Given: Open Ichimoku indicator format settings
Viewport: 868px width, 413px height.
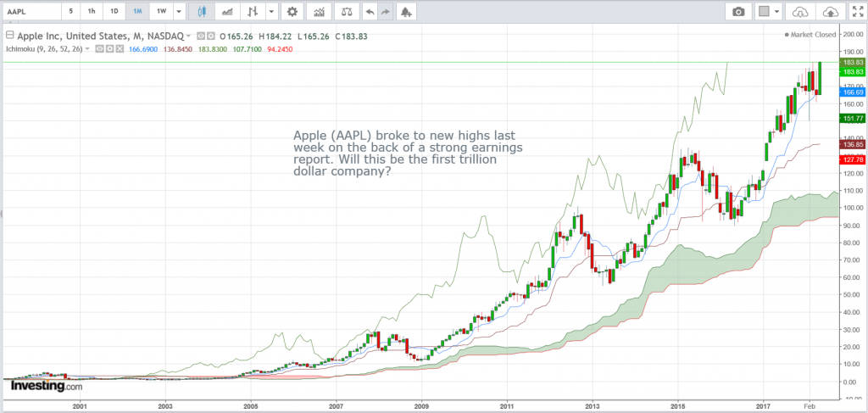Looking at the screenshot, I should point(109,48).
